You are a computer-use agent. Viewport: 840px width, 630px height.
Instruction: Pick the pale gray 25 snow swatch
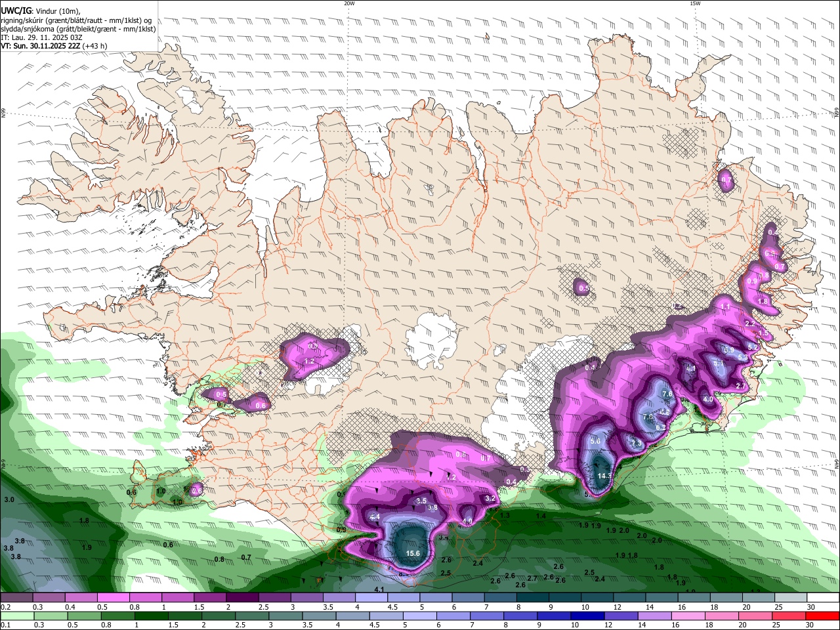pos(789,598)
